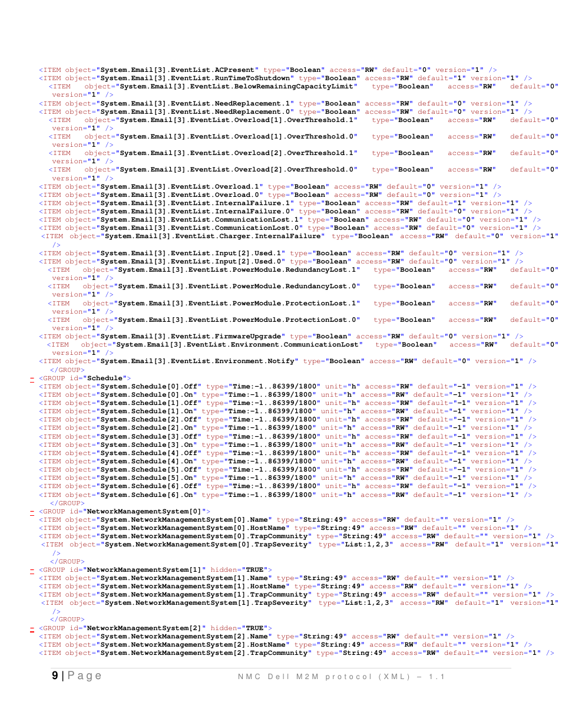562x728 pixels.
Task: Click the "System.Schedule[2].Off" object name
Action: 149,419
